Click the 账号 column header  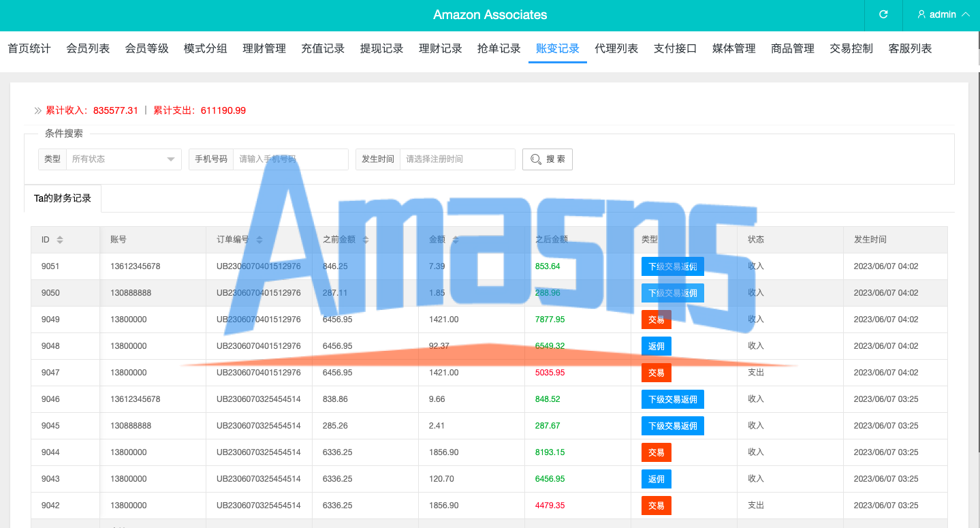coord(118,240)
